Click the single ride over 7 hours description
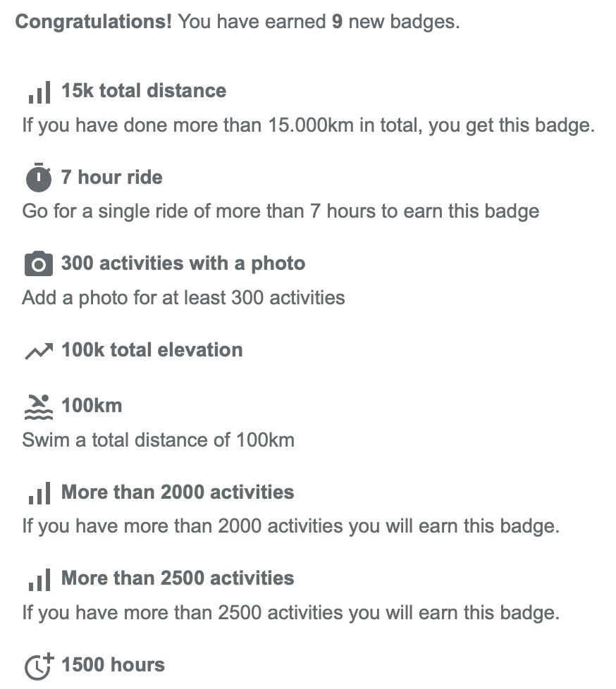Viewport: 616px width, 689px height. pos(281,211)
